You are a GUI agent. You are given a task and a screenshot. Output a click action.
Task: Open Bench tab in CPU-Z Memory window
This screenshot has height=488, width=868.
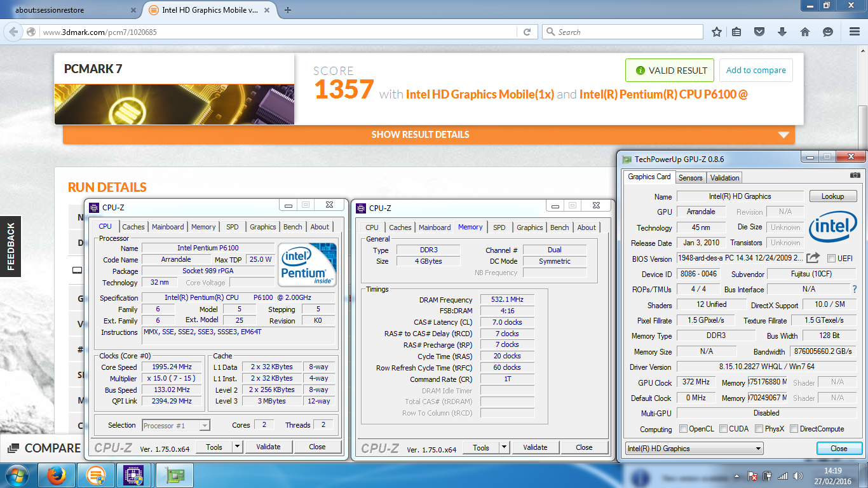560,227
